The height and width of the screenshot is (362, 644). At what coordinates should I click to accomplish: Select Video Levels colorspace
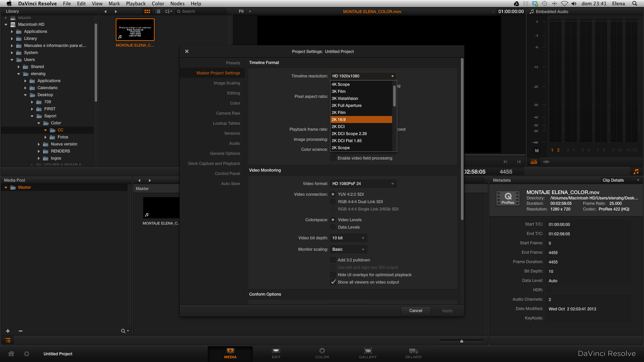pyautogui.click(x=333, y=220)
